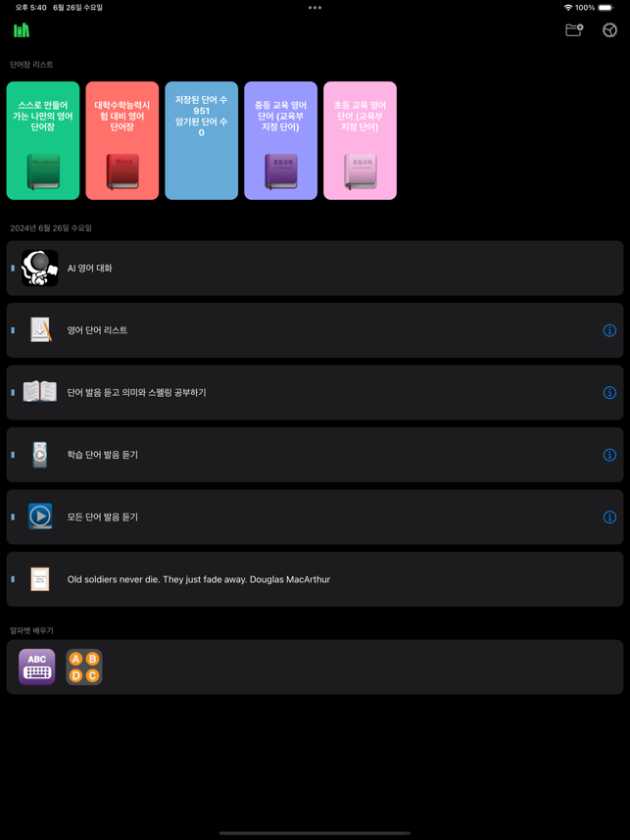
Task: Open the orange ABCD quiz icon
Action: pyautogui.click(x=84, y=667)
